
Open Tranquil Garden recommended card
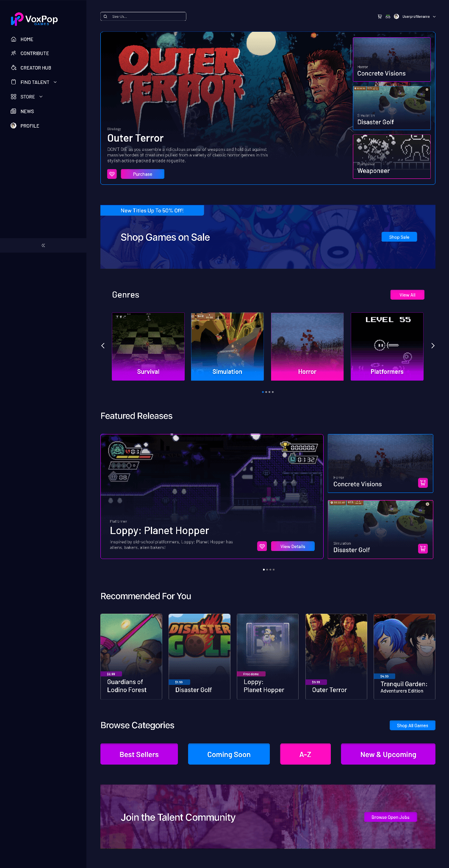(x=405, y=657)
